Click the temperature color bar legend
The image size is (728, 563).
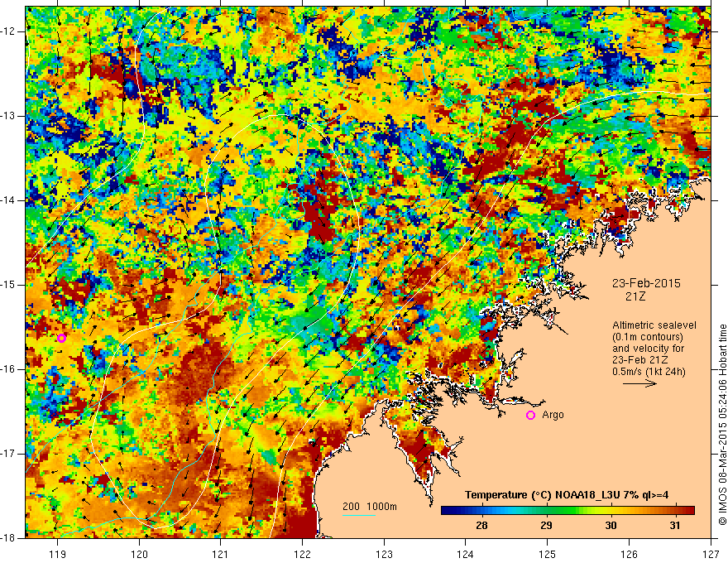click(x=568, y=510)
